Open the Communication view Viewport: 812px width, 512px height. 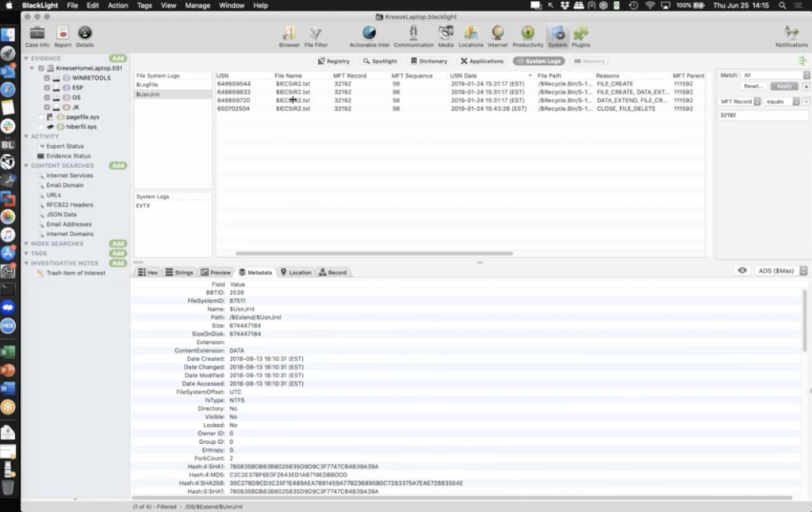pyautogui.click(x=413, y=36)
